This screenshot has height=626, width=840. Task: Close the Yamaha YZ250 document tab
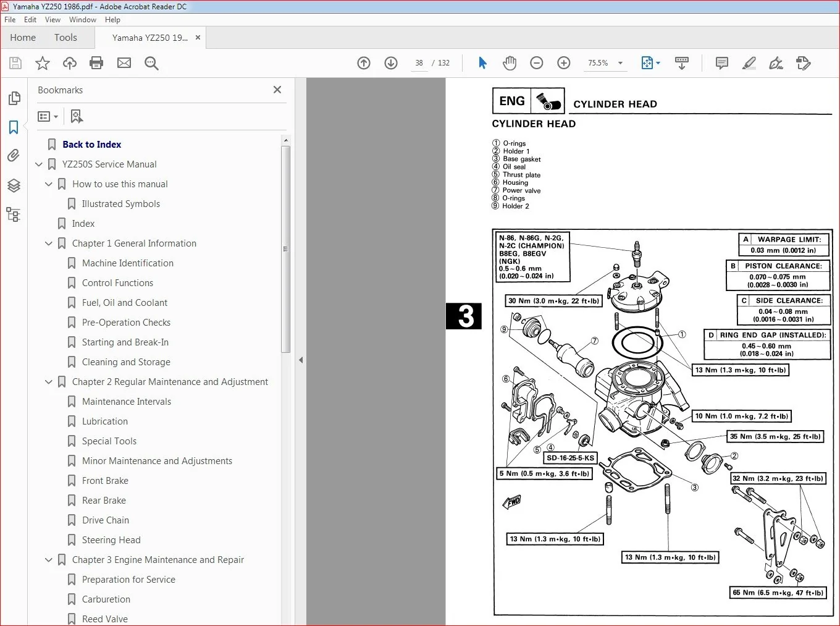(198, 38)
